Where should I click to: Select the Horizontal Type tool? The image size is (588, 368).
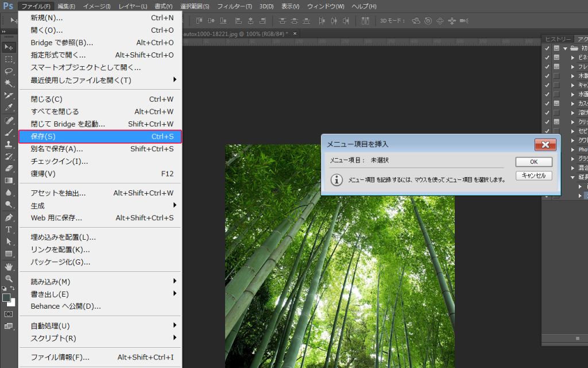pos(9,229)
